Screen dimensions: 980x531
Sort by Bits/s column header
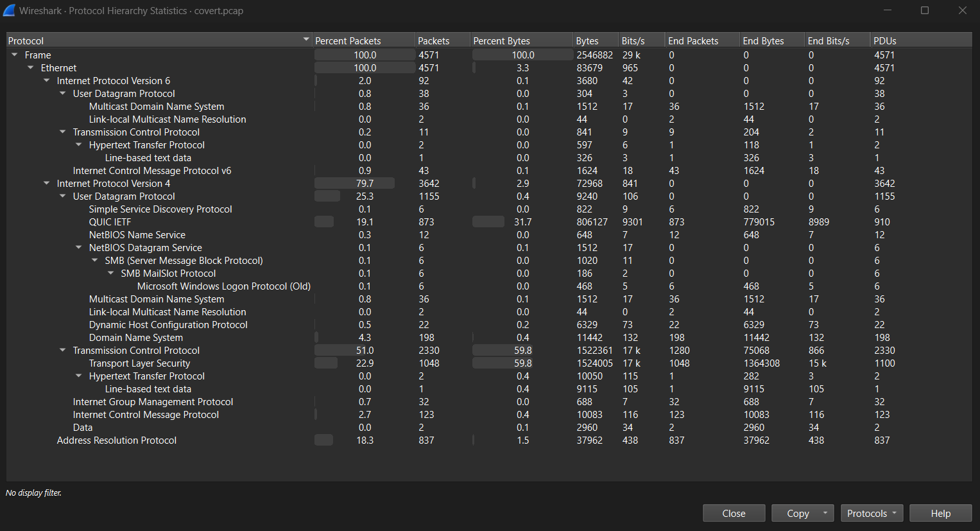642,40
